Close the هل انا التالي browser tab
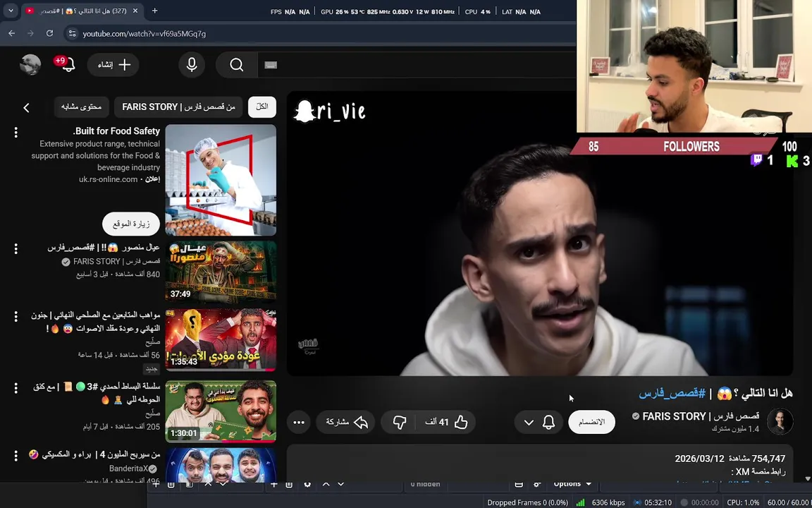 135,11
